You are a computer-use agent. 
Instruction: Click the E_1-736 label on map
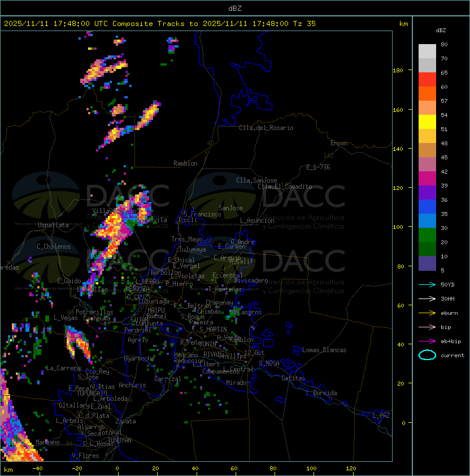318,167
